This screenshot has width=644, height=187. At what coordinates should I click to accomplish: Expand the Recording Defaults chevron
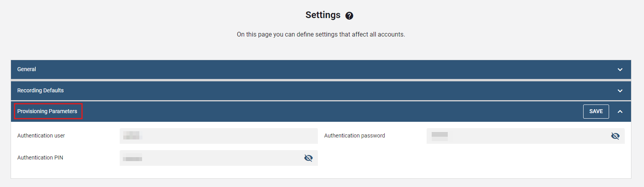coord(620,91)
